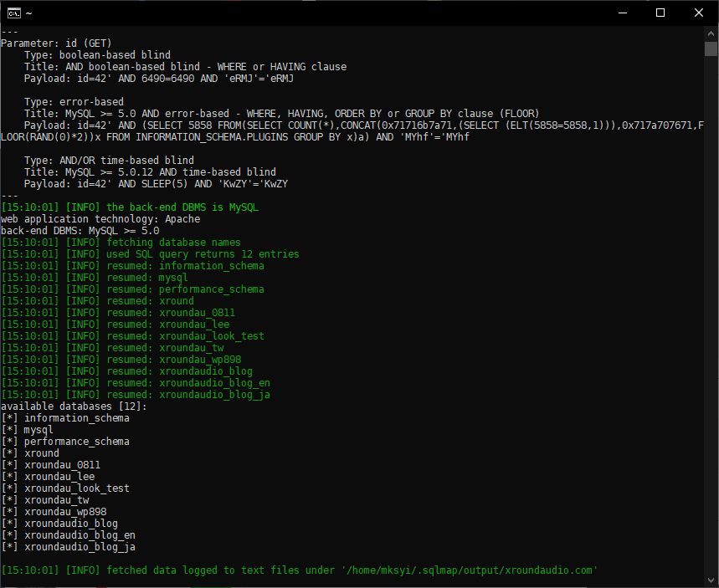Screen dimensions: 719x588
Task: Click 'resumed: xroundau_wp898' log line
Action: pyautogui.click(x=121, y=360)
